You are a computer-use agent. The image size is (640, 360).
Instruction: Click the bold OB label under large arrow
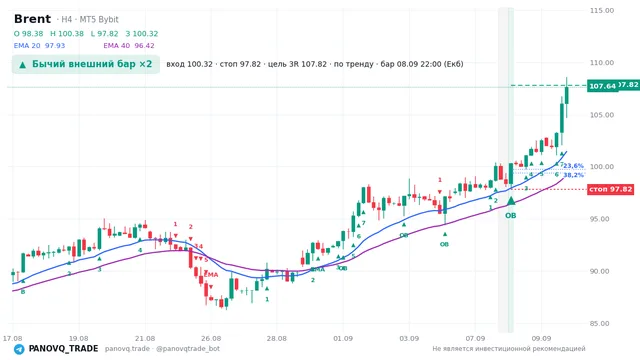pyautogui.click(x=511, y=216)
